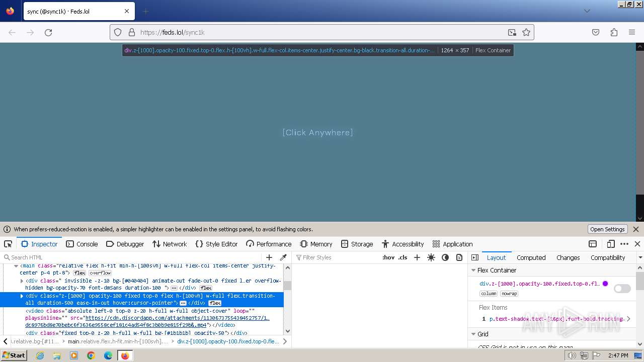Toggle print media simulation icon
This screenshot has width=644, height=362.
coord(459,257)
